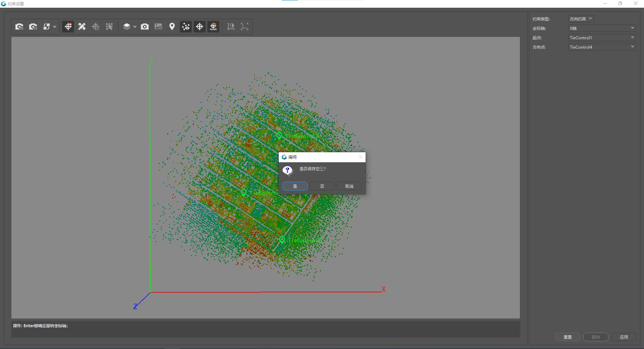The height and width of the screenshot is (349, 644).
Task: Click the point selection cursor icon
Action: (x=109, y=26)
